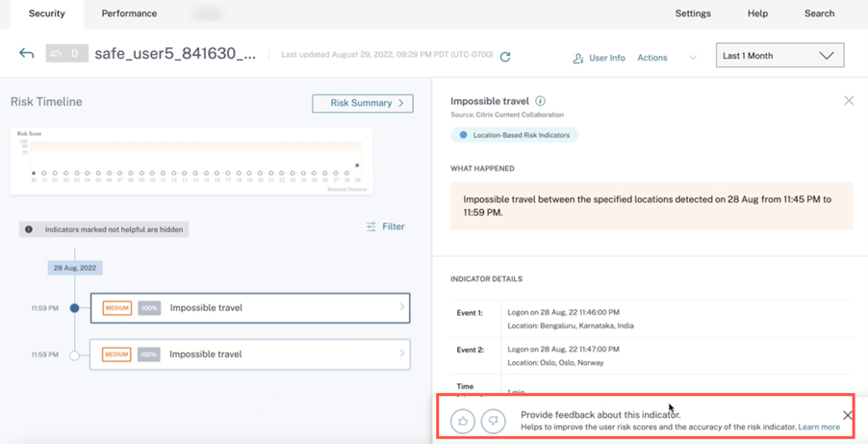Switch to the Security tab
This screenshot has width=868, height=444.
tap(47, 13)
